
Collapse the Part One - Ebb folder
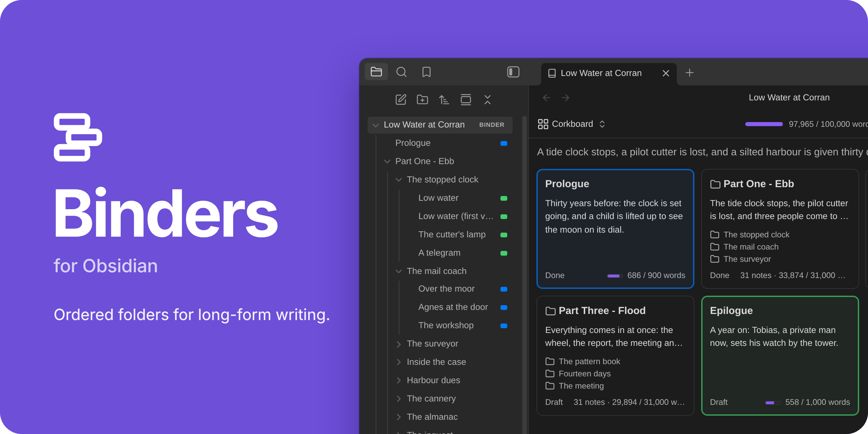pos(387,161)
